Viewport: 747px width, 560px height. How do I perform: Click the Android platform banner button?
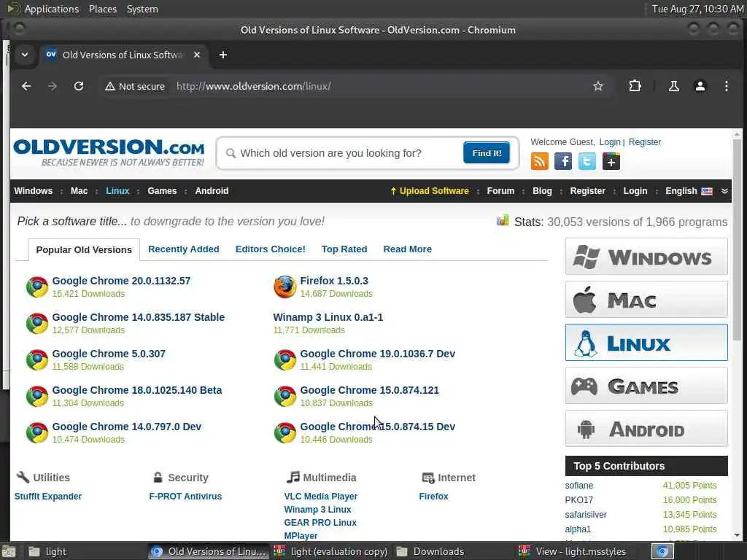tap(646, 429)
